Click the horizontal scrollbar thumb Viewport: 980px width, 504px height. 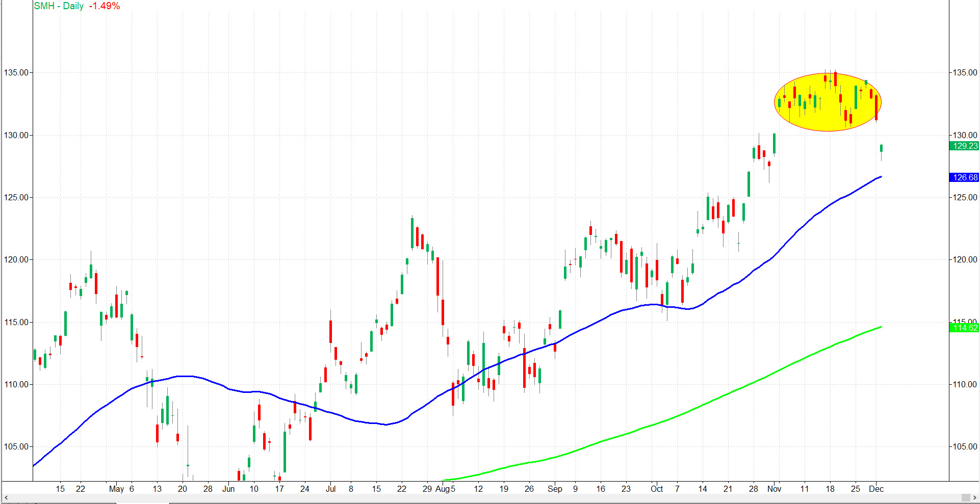(x=966, y=498)
